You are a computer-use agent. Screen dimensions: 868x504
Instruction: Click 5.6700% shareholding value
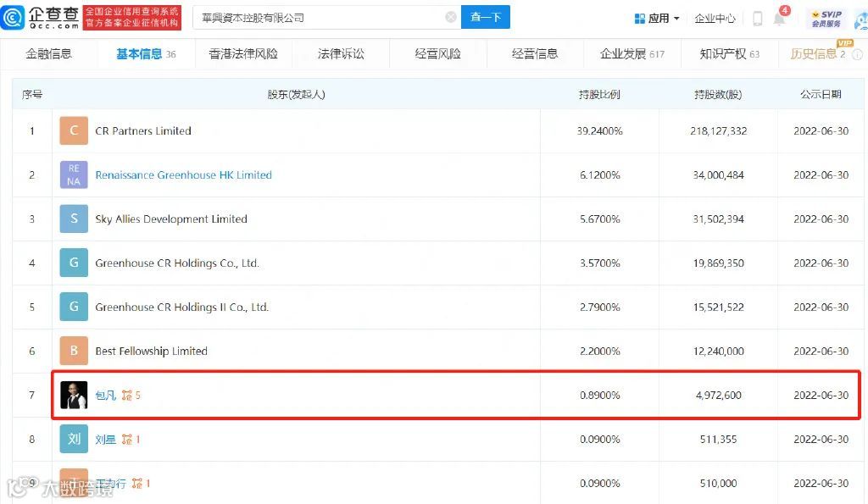(x=599, y=219)
